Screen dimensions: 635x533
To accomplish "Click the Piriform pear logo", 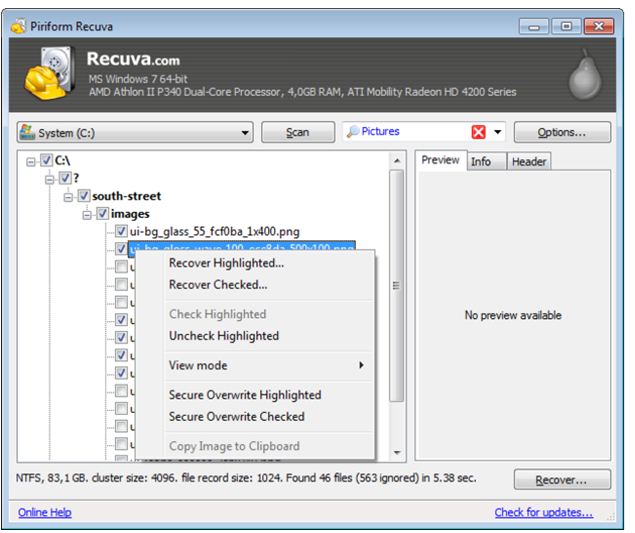I will pyautogui.click(x=585, y=75).
